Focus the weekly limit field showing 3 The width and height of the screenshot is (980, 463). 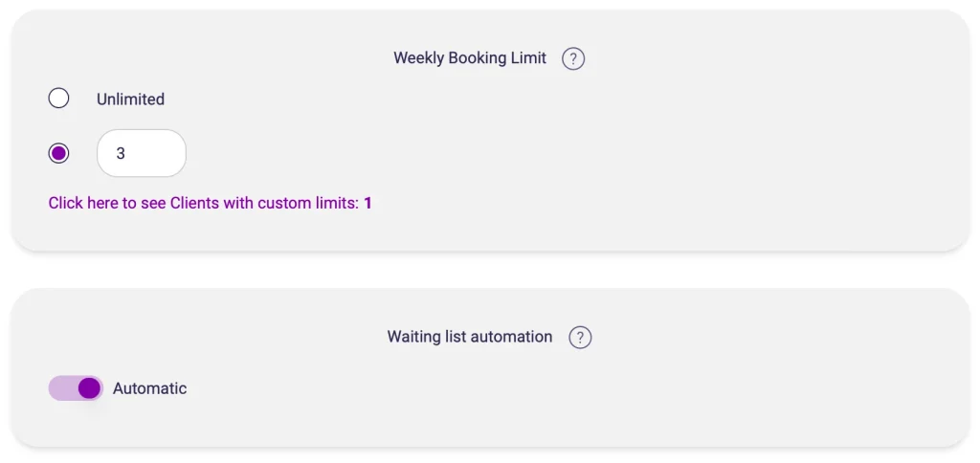click(x=141, y=153)
